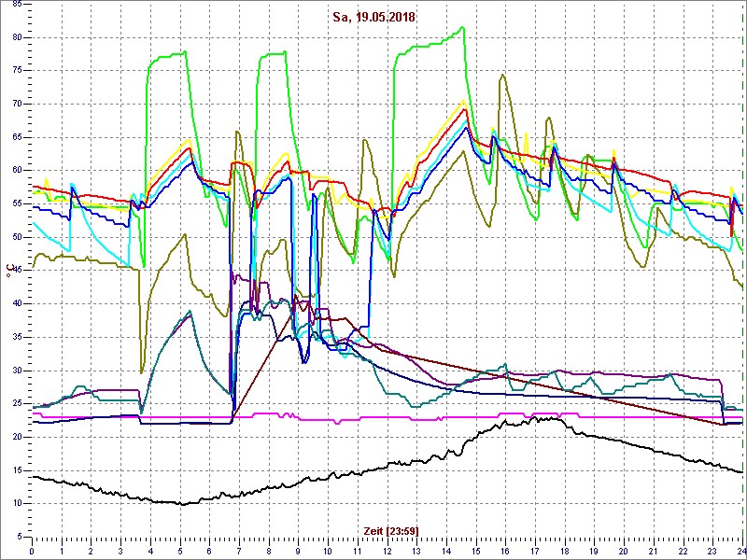Click hour 7 on the time axis
This screenshot has width=747, height=560.
tap(239, 551)
